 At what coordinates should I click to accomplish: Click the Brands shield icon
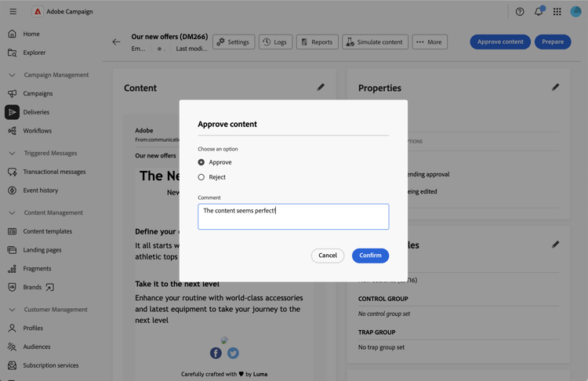coord(12,287)
